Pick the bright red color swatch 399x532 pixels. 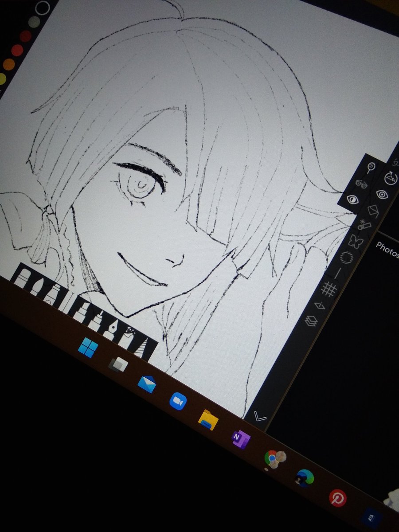17,50
